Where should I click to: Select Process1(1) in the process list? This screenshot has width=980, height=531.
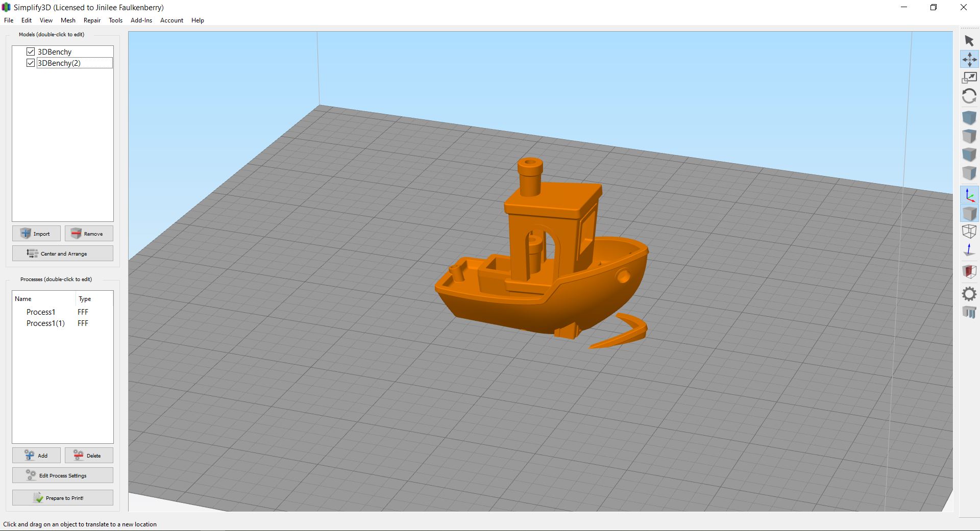pyautogui.click(x=45, y=323)
